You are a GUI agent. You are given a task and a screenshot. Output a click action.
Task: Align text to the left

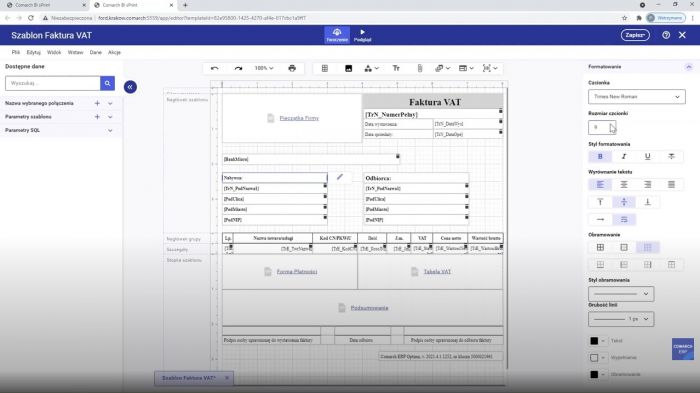pos(600,184)
